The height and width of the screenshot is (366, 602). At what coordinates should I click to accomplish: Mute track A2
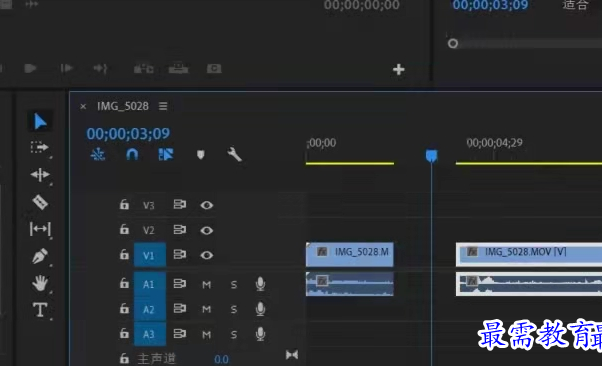coord(207,309)
